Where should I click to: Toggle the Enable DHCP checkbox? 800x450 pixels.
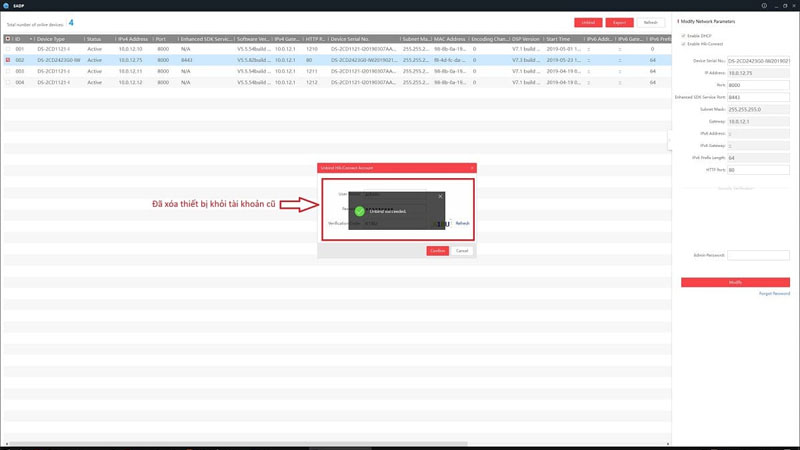pos(683,35)
